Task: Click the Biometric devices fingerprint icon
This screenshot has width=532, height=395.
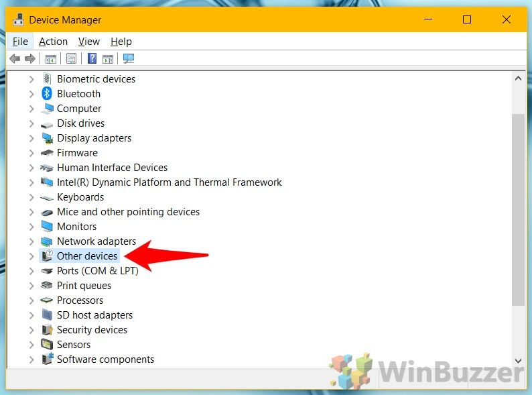Action: click(47, 78)
